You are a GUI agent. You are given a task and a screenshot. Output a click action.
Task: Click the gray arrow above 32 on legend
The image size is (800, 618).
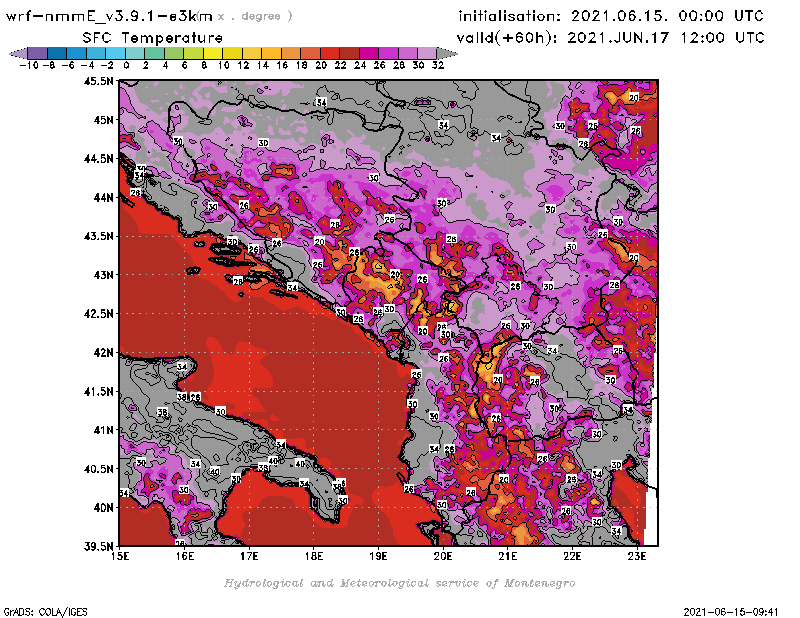(447, 53)
